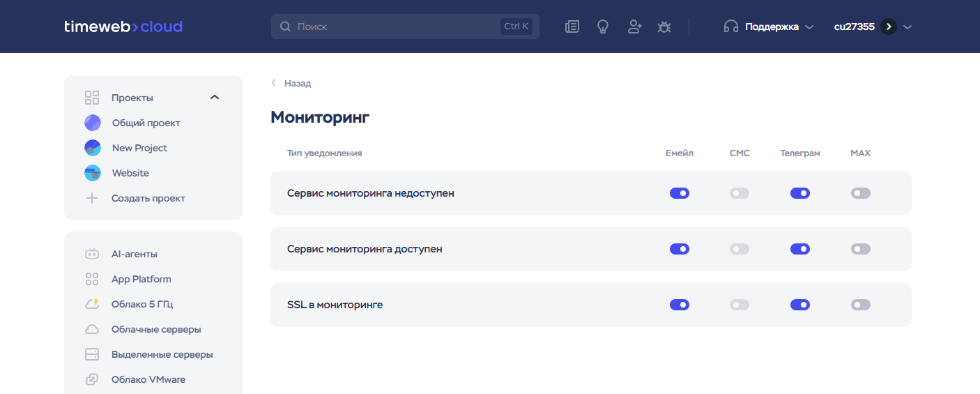Open the add user referral icon

[x=634, y=26]
